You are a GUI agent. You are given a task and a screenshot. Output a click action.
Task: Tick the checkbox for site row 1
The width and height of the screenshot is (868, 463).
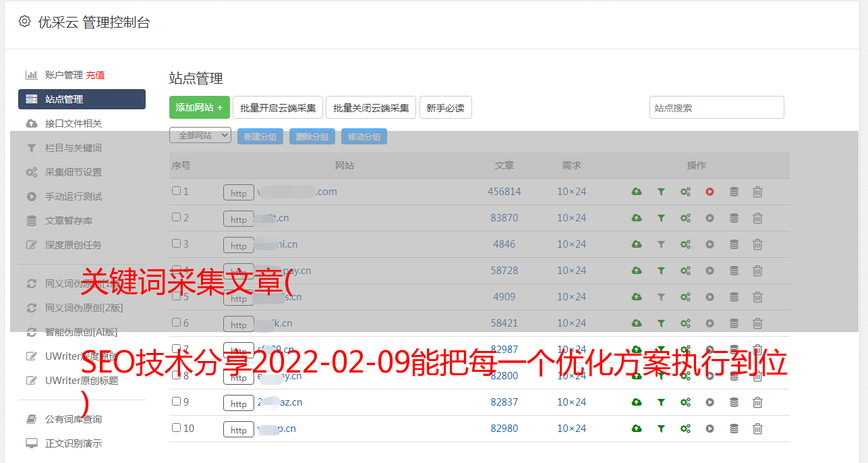click(x=176, y=191)
